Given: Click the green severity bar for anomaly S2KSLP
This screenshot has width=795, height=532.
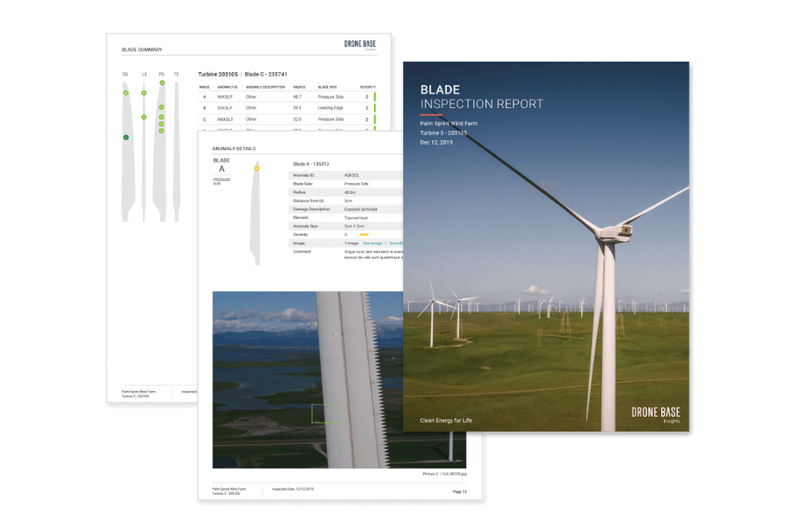Looking at the screenshot, I should (x=375, y=108).
